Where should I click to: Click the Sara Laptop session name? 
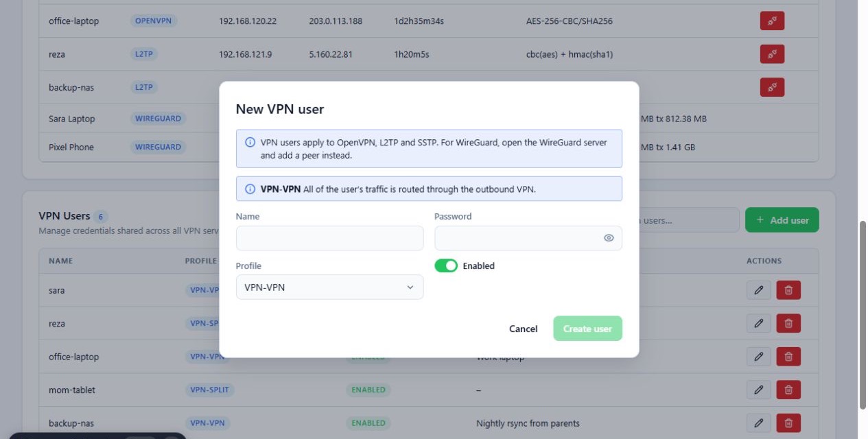click(x=72, y=119)
